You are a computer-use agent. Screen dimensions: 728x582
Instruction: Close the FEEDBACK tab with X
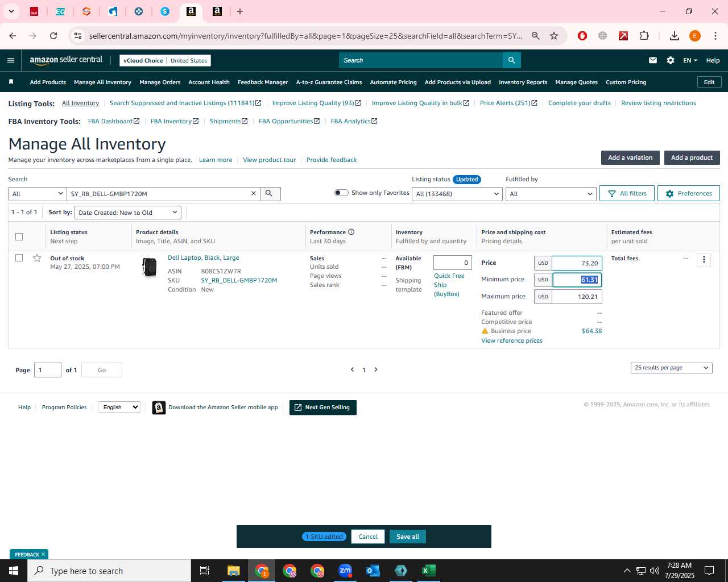coord(43,554)
